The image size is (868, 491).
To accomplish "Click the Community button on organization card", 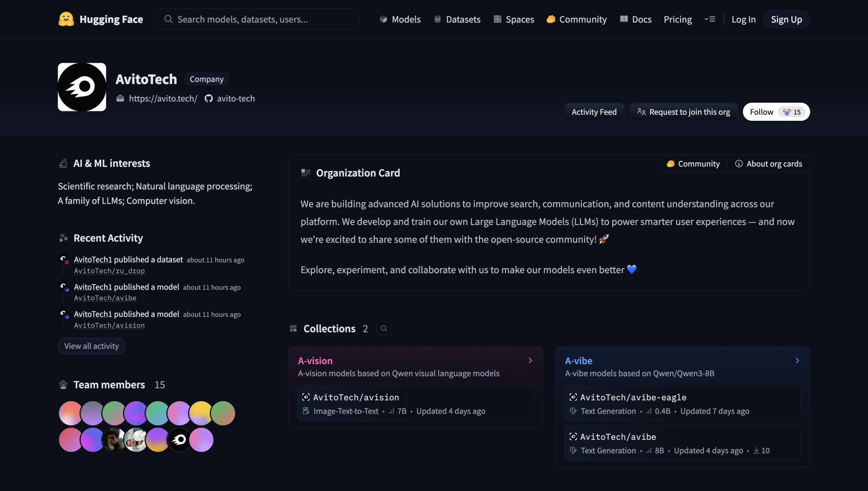I will click(693, 164).
